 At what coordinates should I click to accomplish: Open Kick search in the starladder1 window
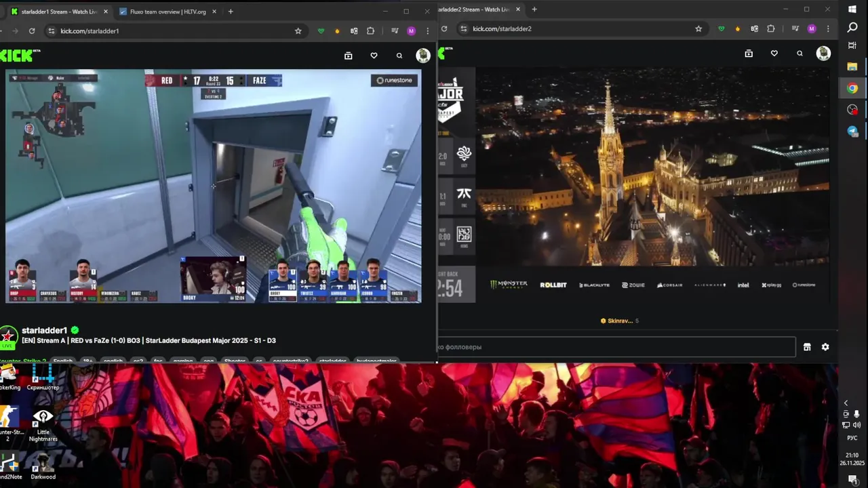(x=399, y=56)
